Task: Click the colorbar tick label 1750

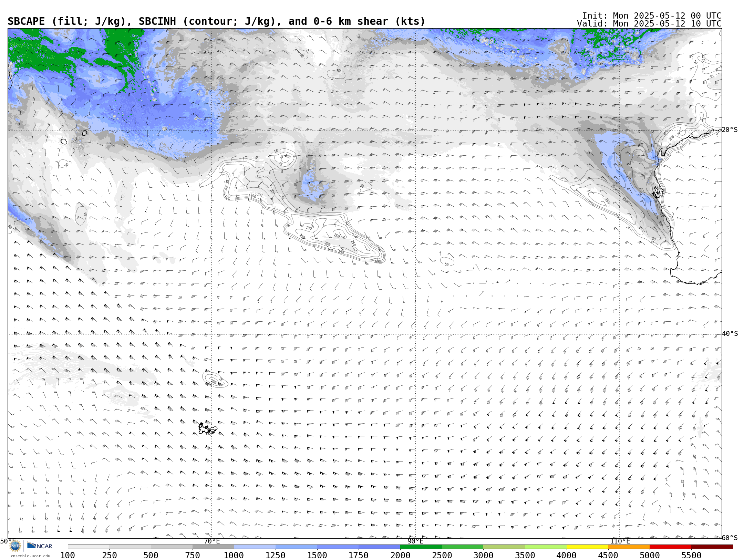Action: tap(359, 556)
